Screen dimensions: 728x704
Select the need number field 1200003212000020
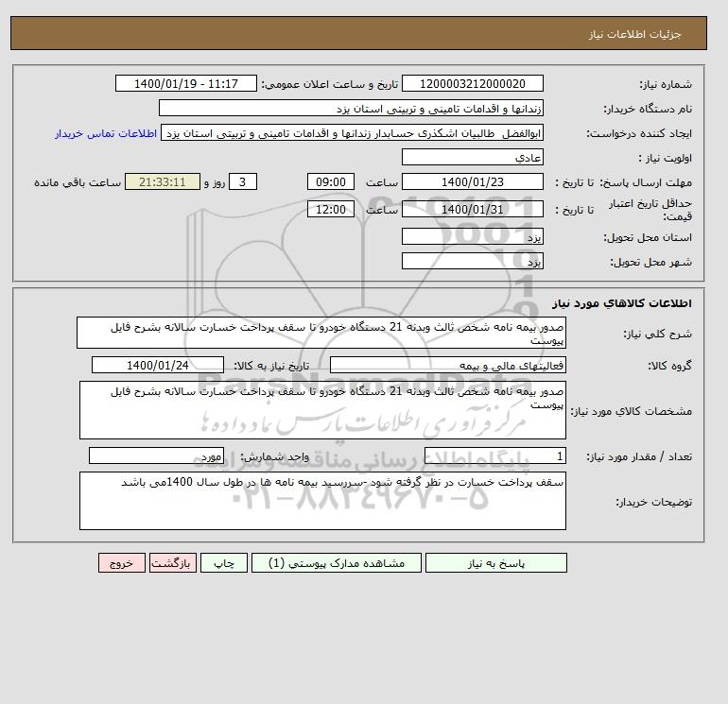pyautogui.click(x=472, y=83)
